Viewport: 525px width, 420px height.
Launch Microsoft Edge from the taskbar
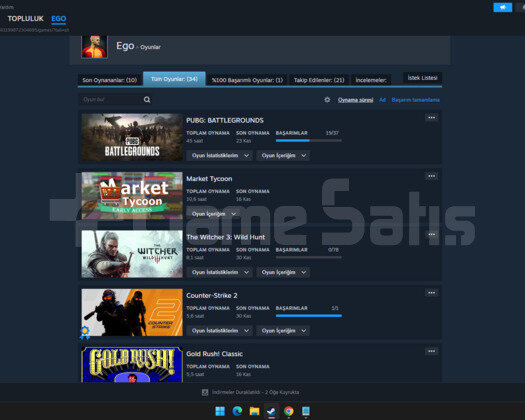pyautogui.click(x=237, y=411)
